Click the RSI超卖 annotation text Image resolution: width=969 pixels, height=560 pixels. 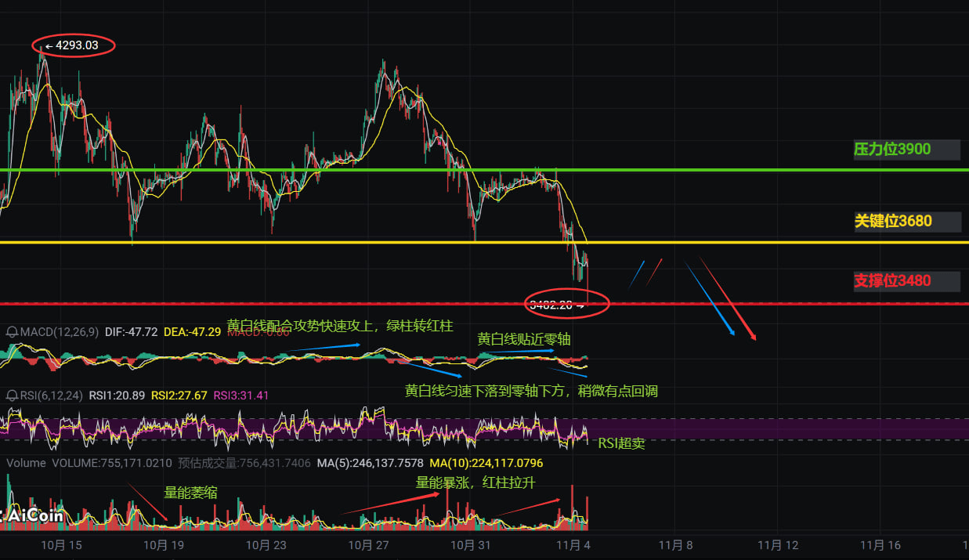tap(621, 443)
